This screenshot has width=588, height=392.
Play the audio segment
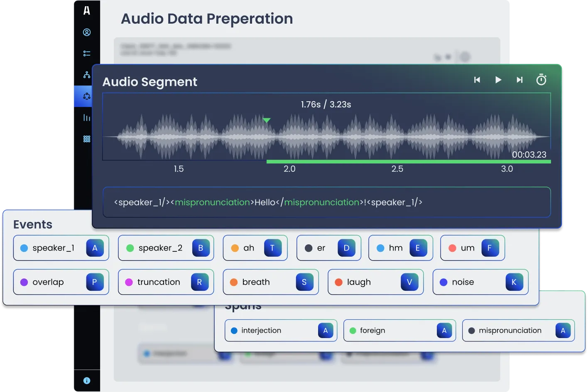point(498,80)
